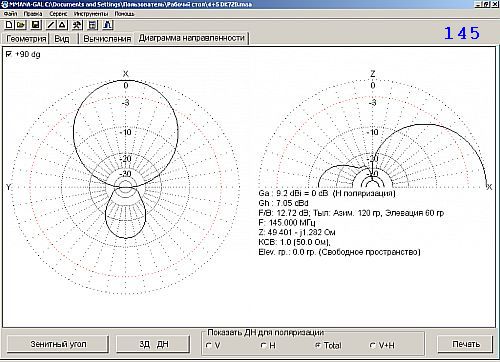Image resolution: width=500 pixels, height=362 pixels.
Task: Save the antenna file with the floppy icon
Action: click(x=36, y=25)
